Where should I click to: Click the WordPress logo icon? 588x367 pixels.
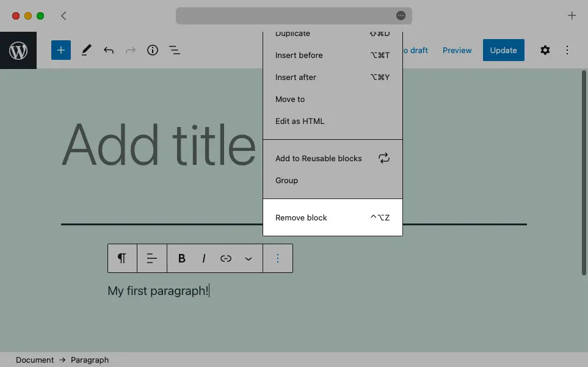tap(18, 50)
